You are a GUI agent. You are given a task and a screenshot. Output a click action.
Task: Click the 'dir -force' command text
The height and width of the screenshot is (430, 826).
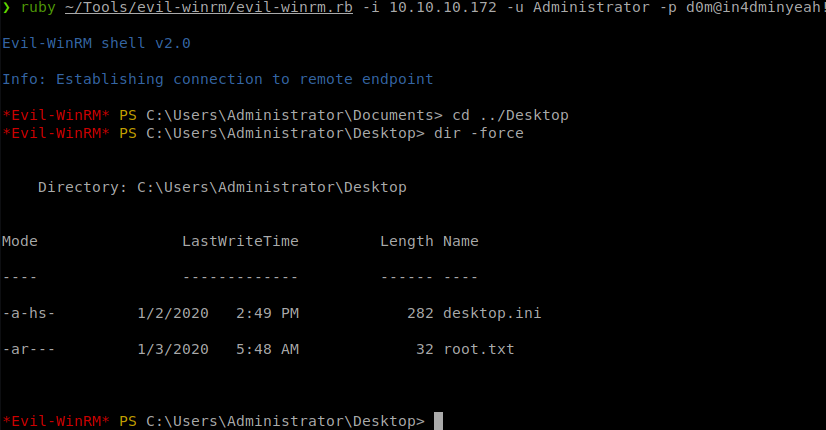[478, 133]
